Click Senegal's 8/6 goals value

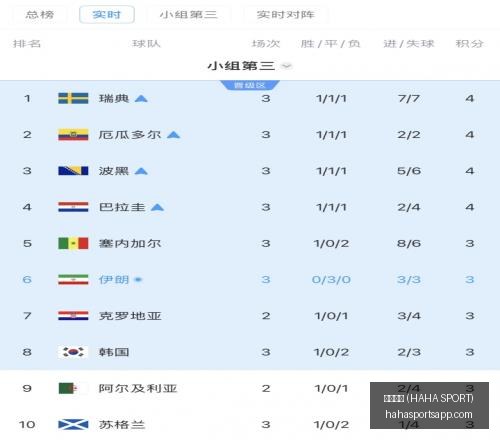(x=409, y=243)
